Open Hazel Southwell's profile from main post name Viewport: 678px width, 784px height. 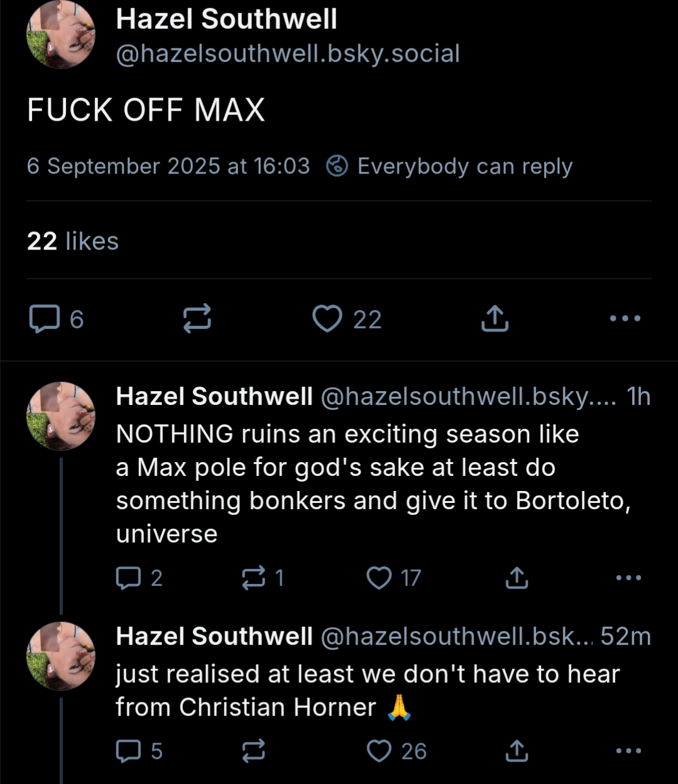pyautogui.click(x=226, y=19)
